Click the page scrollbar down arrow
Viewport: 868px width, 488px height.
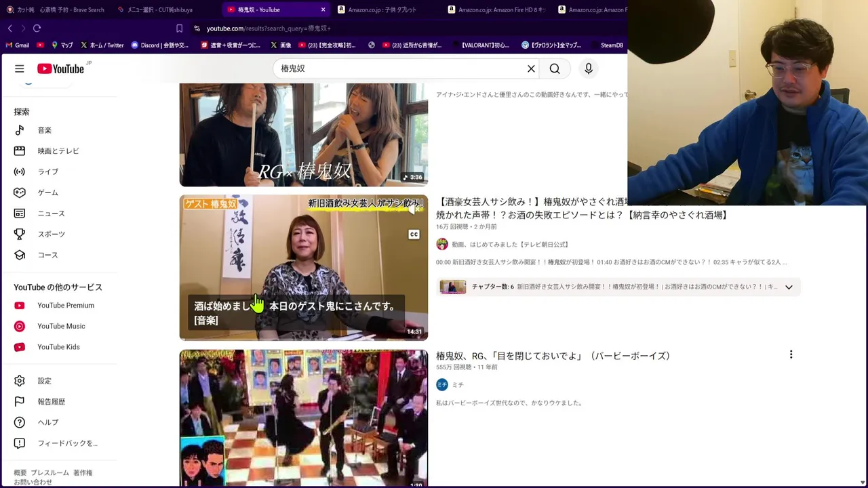863,482
